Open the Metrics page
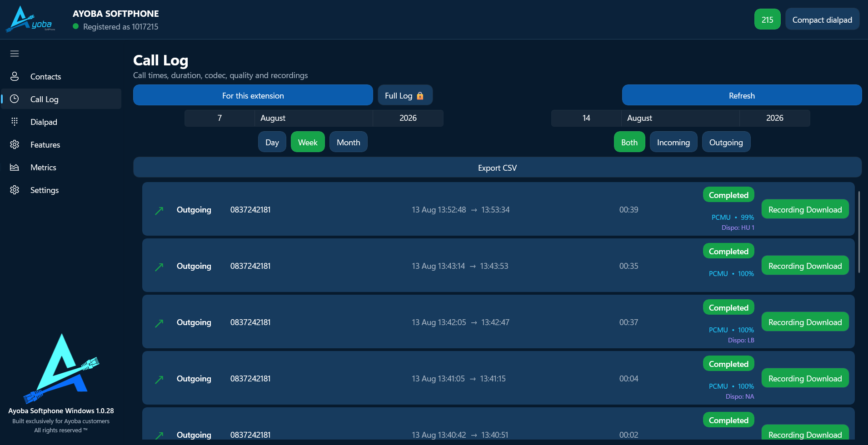 [61, 167]
